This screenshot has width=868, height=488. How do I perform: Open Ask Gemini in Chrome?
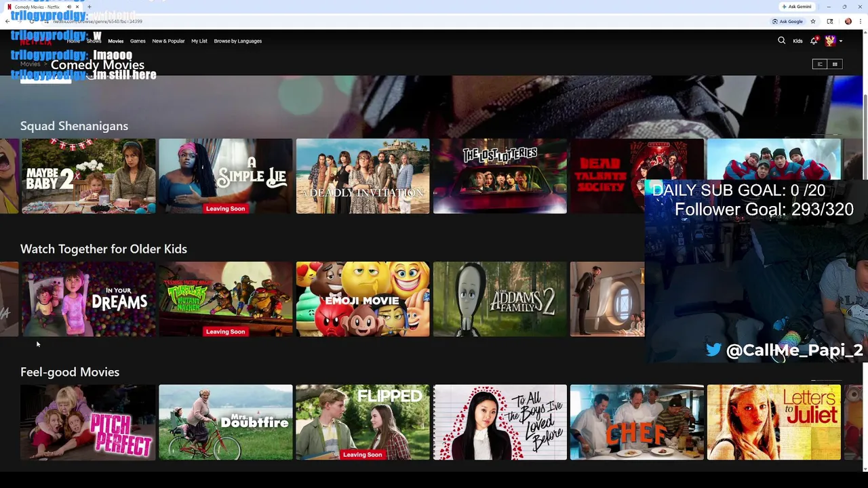[x=797, y=7]
